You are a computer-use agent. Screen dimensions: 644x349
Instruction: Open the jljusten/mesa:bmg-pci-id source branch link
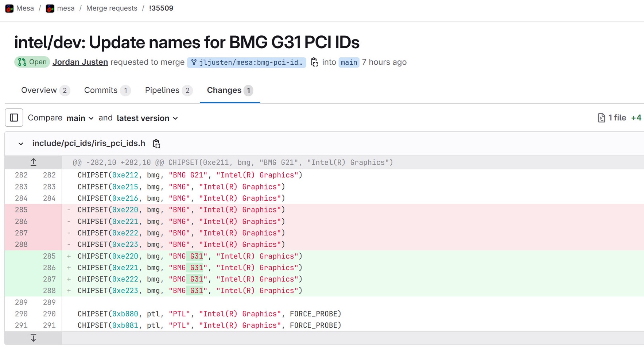pos(247,62)
